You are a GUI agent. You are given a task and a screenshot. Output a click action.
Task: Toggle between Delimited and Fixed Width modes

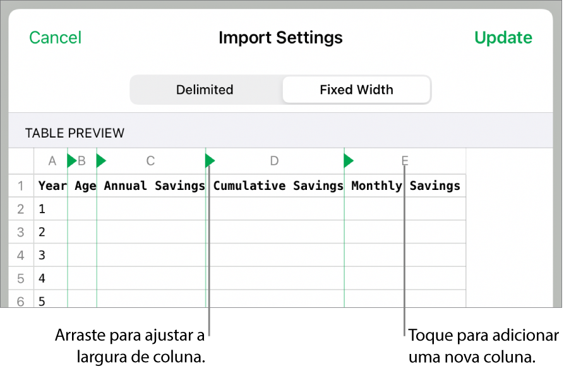point(280,90)
